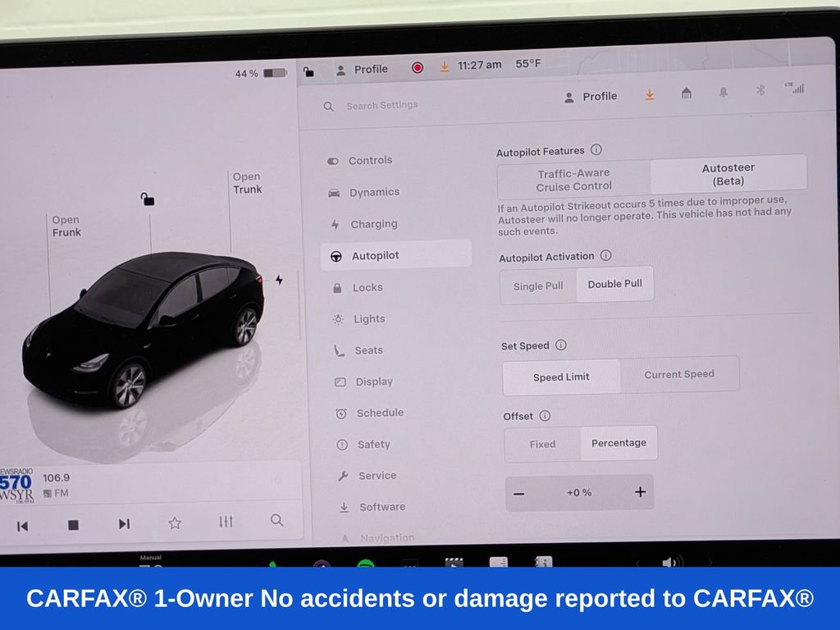Choose Fixed offset mode
This screenshot has width=840, height=630.
point(542,444)
